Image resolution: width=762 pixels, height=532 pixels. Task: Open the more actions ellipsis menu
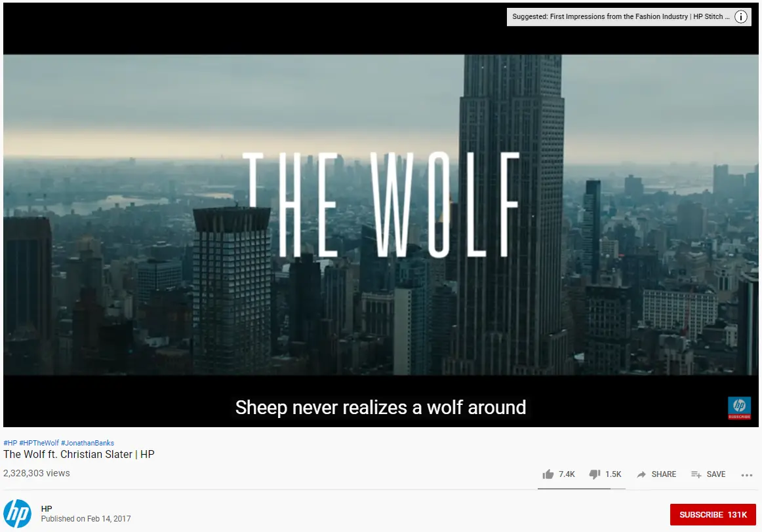pos(747,475)
